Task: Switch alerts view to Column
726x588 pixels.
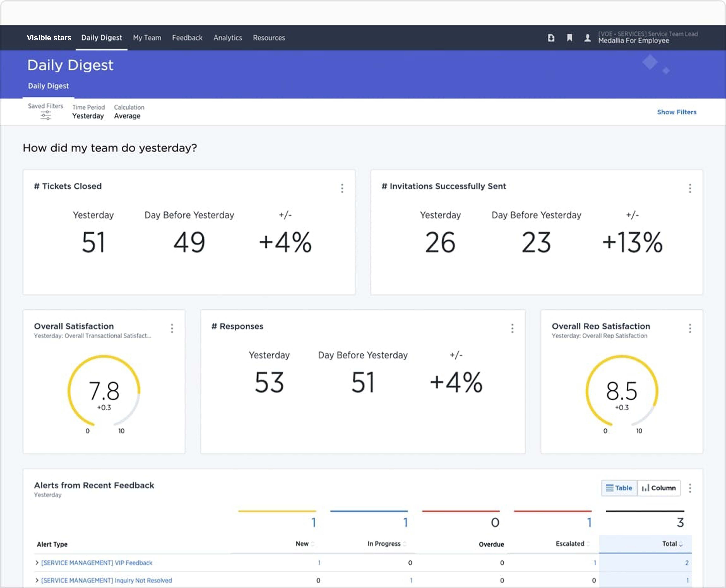Action: click(659, 488)
